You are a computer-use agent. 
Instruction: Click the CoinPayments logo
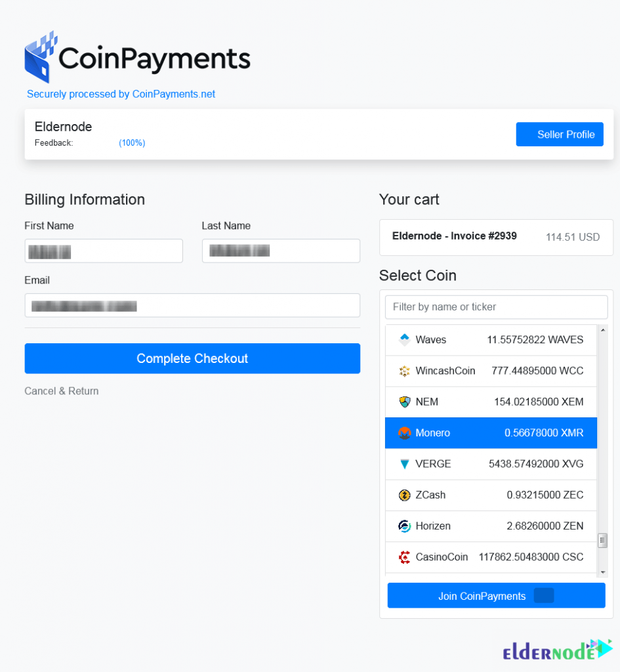tap(138, 58)
